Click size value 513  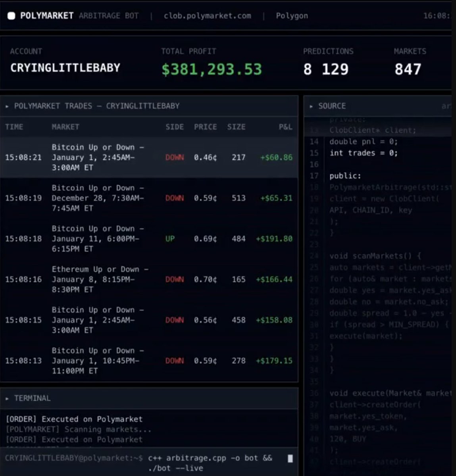pyautogui.click(x=239, y=198)
